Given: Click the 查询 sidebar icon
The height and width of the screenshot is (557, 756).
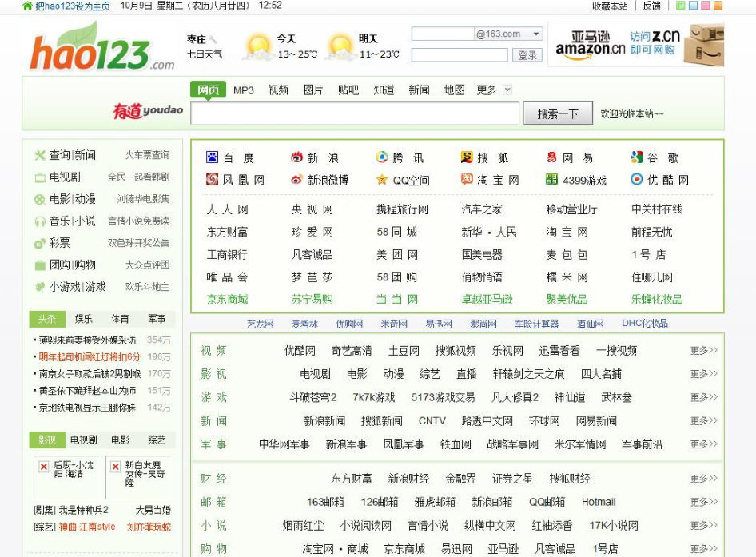Looking at the screenshot, I should pos(39,155).
